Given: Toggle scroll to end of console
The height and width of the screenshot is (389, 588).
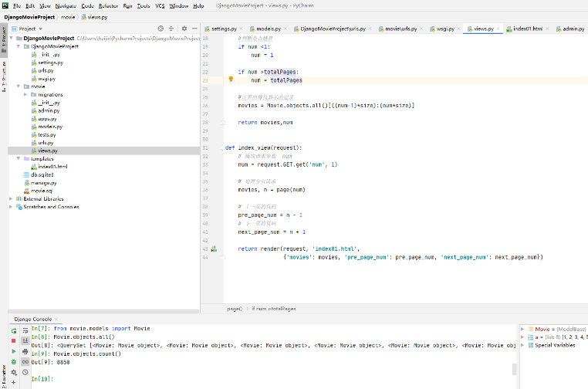Looking at the screenshot, I should point(25,340).
